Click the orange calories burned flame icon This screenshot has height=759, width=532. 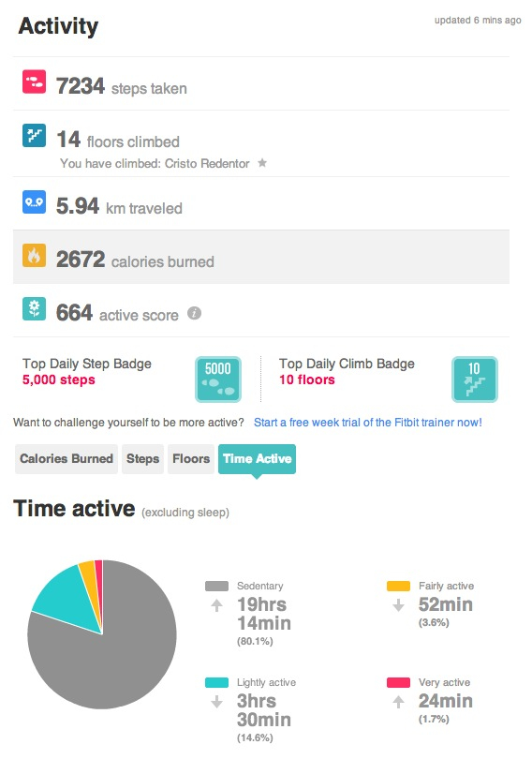click(x=34, y=255)
